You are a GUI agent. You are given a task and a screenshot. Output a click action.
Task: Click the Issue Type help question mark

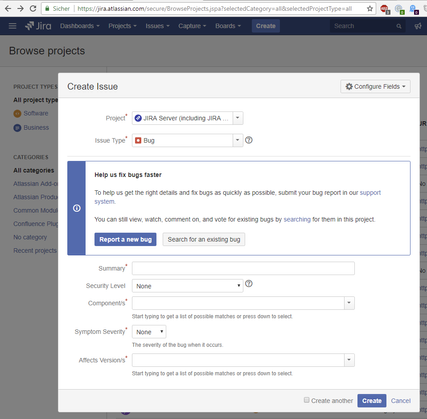249,140
